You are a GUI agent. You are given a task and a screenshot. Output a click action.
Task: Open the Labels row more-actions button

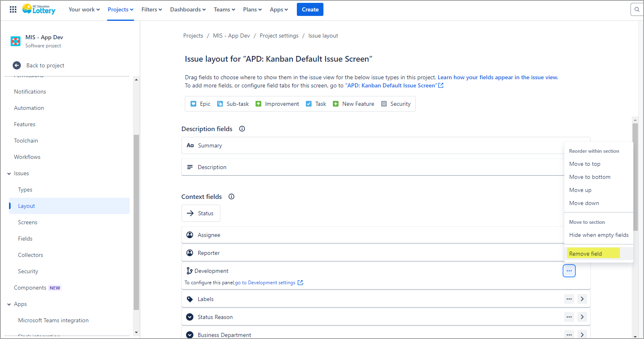[x=569, y=299]
